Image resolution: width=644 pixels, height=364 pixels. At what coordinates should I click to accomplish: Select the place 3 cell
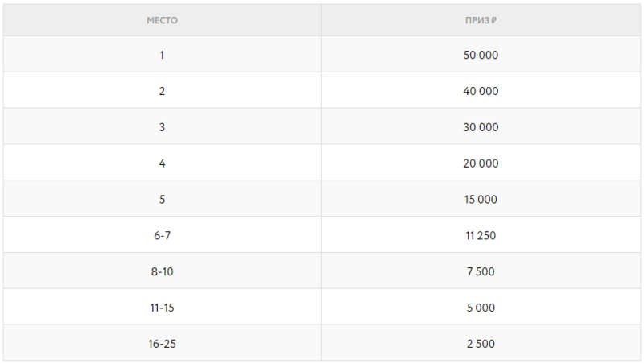point(163,126)
